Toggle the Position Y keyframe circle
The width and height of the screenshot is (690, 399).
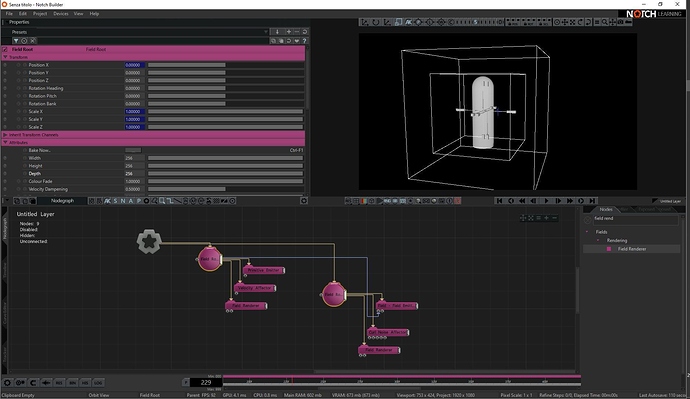coord(25,73)
